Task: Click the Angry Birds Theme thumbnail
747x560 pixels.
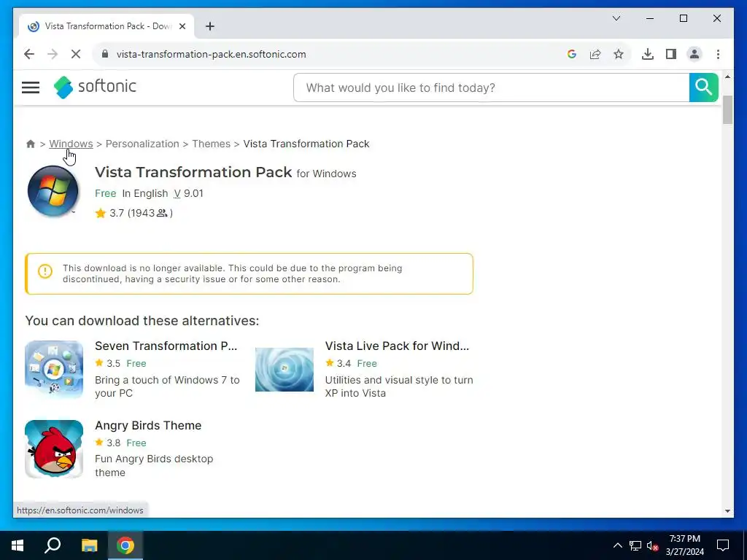Action: [x=54, y=448]
